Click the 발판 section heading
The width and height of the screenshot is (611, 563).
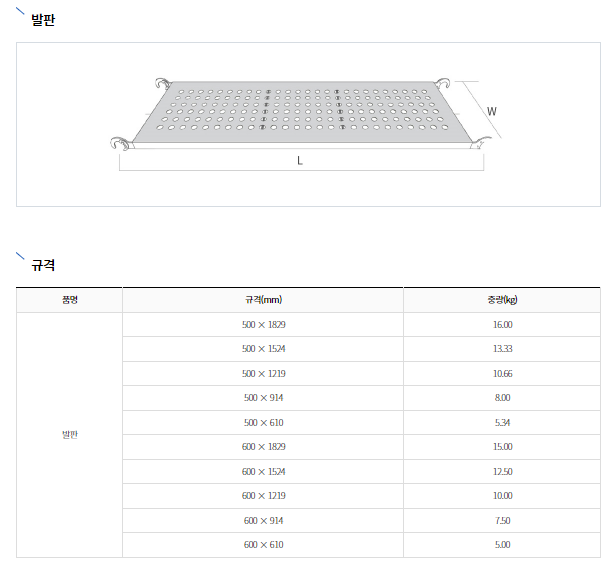(43, 20)
